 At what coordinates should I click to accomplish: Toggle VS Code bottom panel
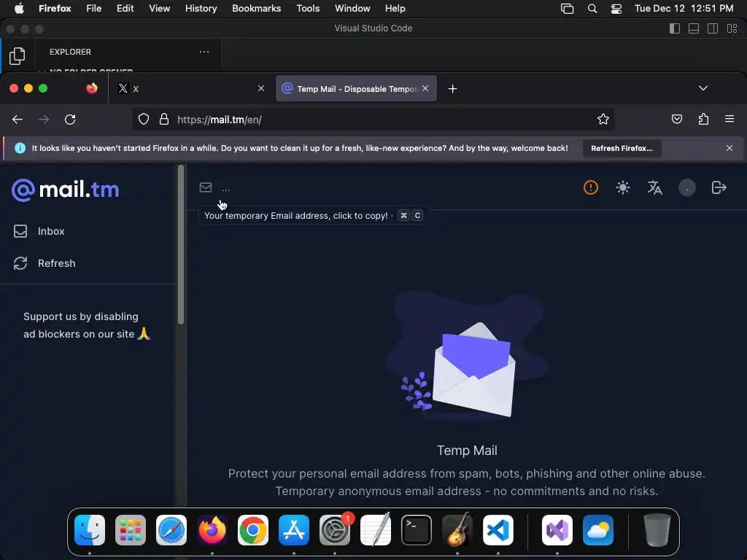694,28
